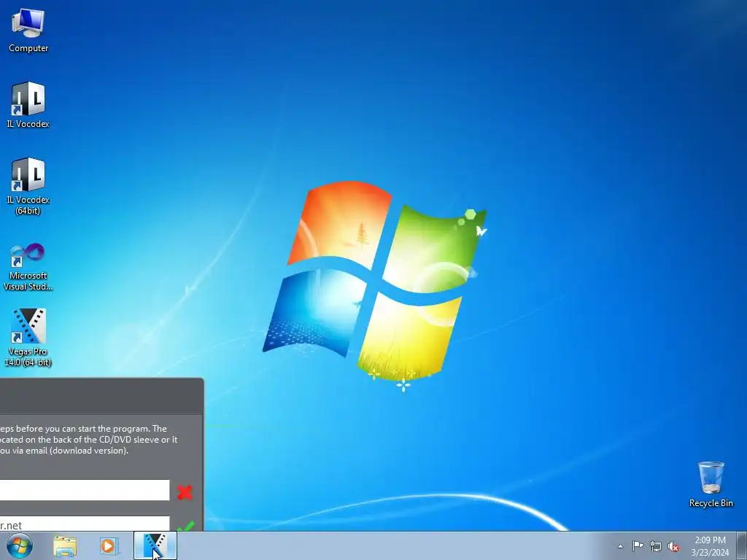Open the Action Center flag icon
The height and width of the screenshot is (560, 747).
coord(638,546)
